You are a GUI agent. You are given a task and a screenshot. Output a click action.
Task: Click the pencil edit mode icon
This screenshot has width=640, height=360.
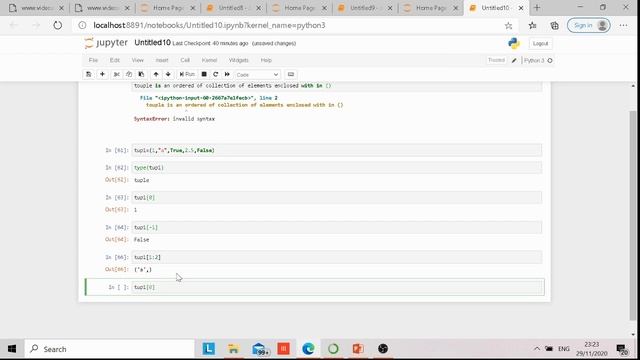point(514,60)
